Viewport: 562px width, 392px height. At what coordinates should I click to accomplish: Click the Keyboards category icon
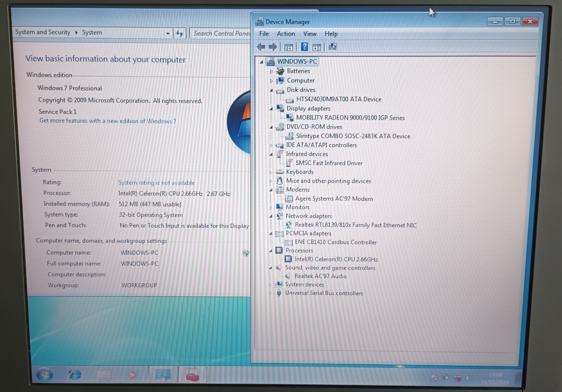[x=280, y=172]
